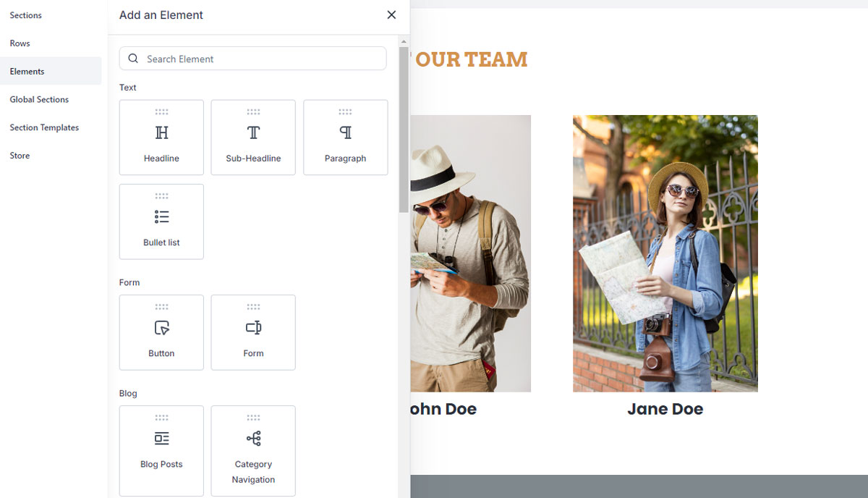Select the Jane Doe name text
Image resolution: width=868 pixels, height=498 pixels.
665,409
